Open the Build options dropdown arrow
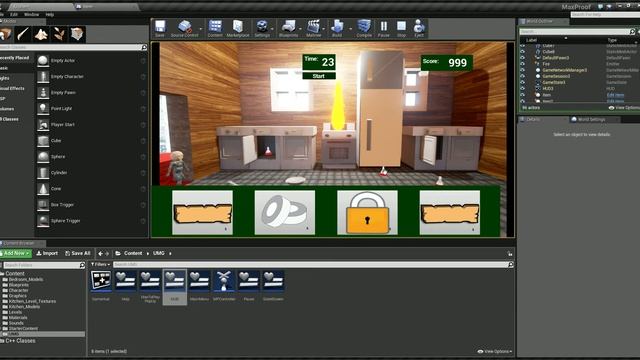The image size is (640, 360). 351,29
